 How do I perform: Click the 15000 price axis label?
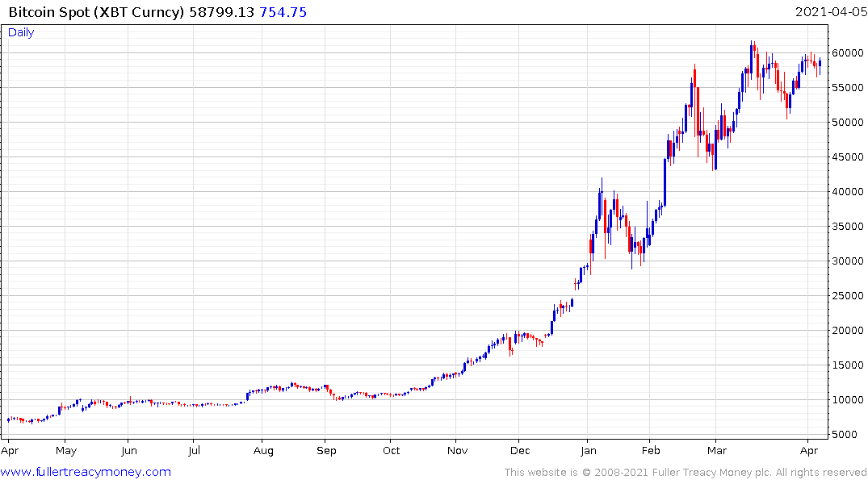click(x=848, y=365)
